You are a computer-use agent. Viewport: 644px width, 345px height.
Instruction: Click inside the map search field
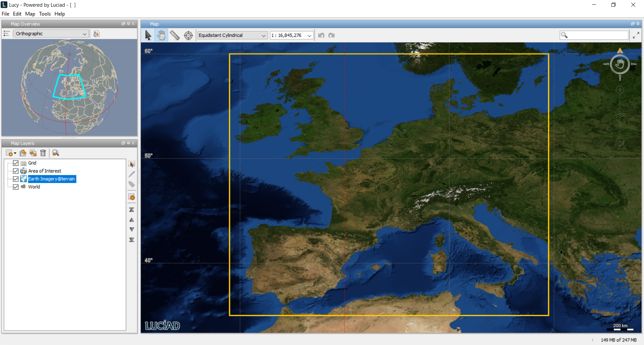594,35
